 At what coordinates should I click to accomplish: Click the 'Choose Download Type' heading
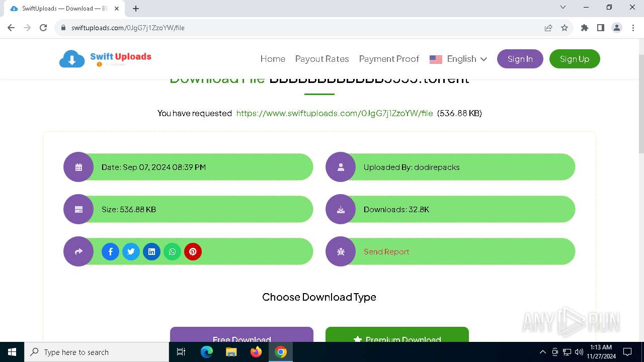click(319, 297)
